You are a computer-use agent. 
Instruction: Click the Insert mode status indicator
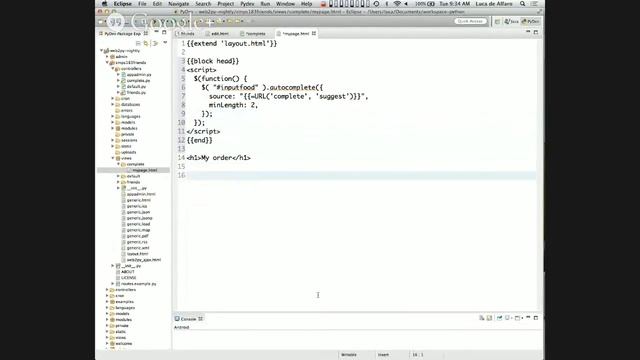[x=383, y=355]
